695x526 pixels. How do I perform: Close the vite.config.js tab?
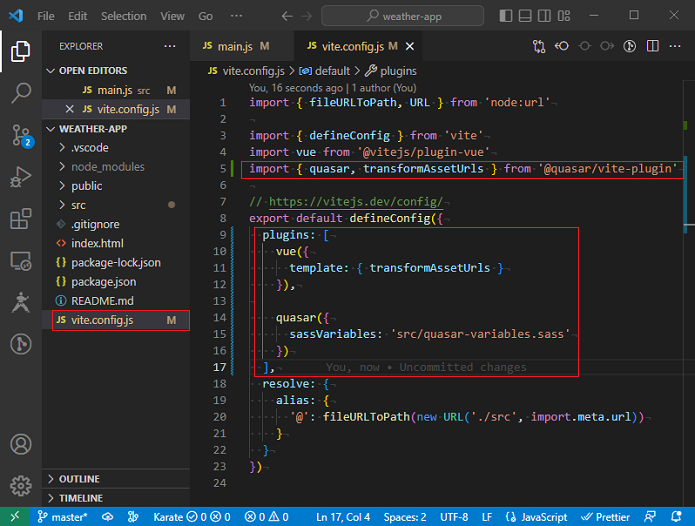[410, 46]
